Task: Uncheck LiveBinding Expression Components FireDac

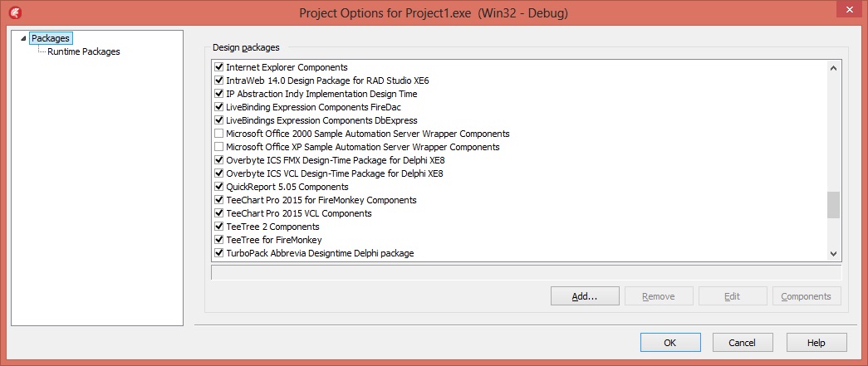Action: (x=218, y=107)
